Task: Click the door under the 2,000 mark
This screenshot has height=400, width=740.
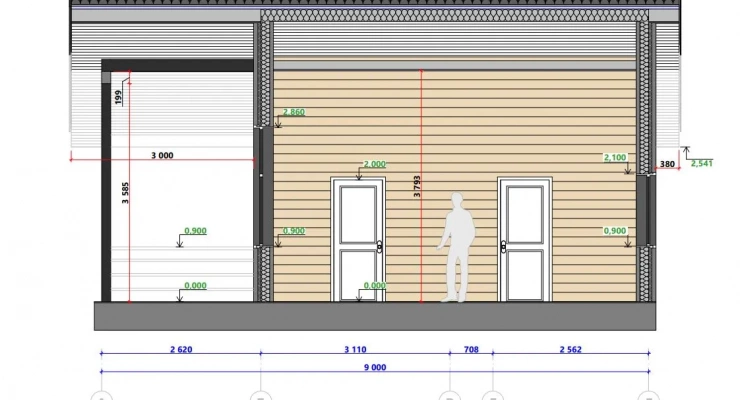Action: [358, 240]
